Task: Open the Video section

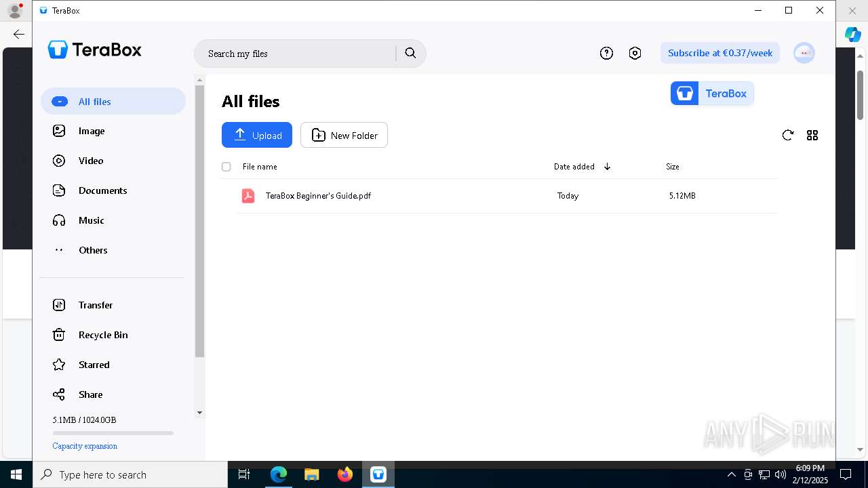Action: pyautogui.click(x=113, y=161)
